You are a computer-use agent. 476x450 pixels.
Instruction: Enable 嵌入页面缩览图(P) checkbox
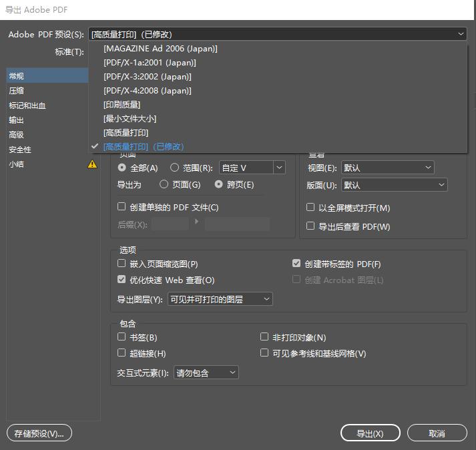tap(122, 263)
